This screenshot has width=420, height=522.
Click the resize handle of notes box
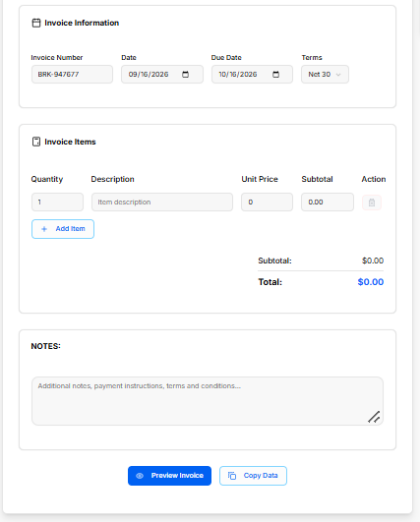(374, 417)
